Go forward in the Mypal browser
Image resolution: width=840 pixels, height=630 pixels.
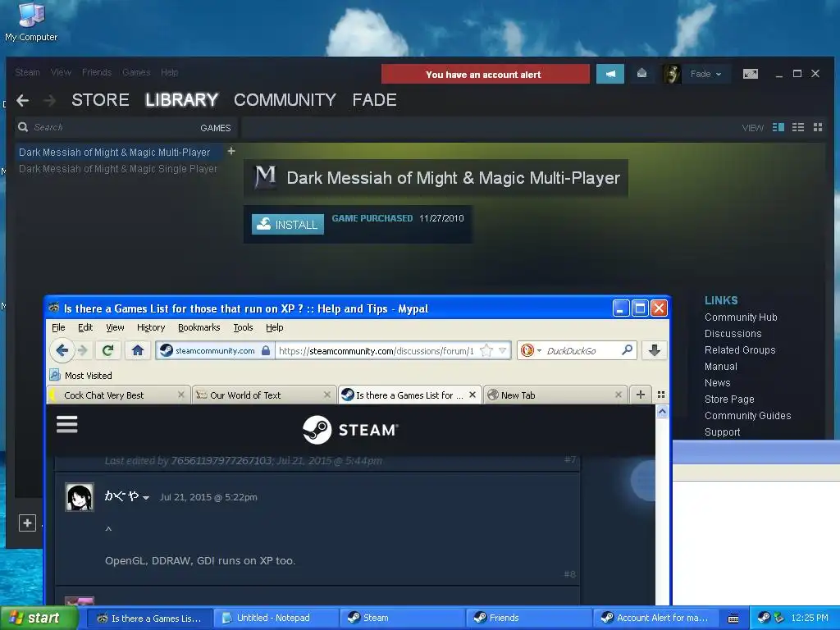click(x=83, y=350)
